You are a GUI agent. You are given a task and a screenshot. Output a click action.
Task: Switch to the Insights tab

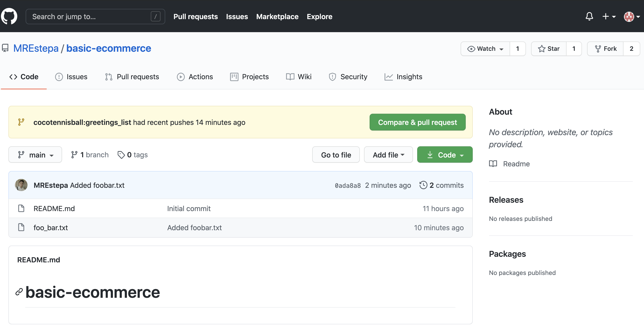point(403,77)
